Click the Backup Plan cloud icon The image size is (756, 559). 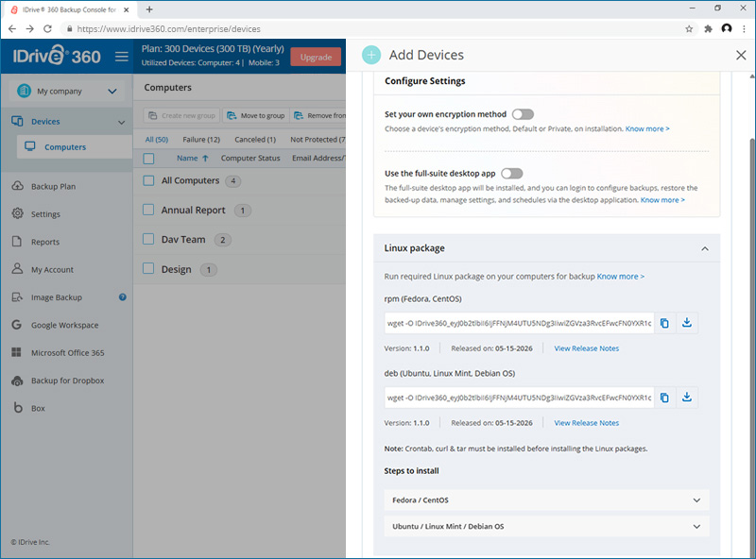[17, 186]
